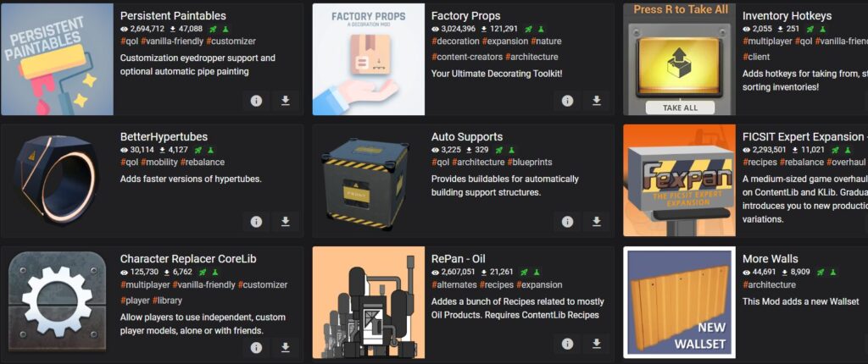Open the Character Replacer CoreLib title link
The width and height of the screenshot is (868, 364).
(188, 258)
